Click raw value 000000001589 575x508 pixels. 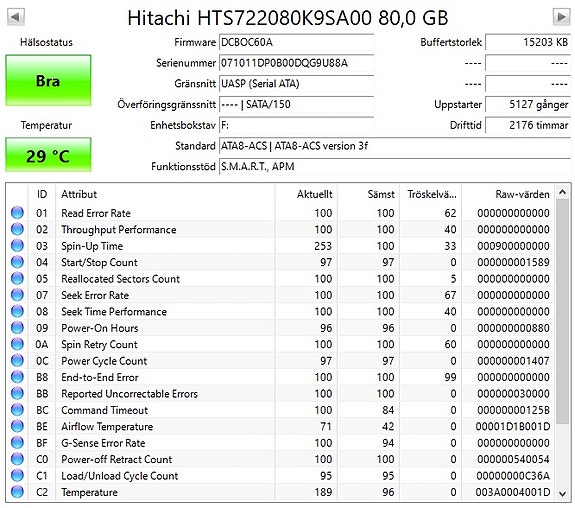click(513, 262)
